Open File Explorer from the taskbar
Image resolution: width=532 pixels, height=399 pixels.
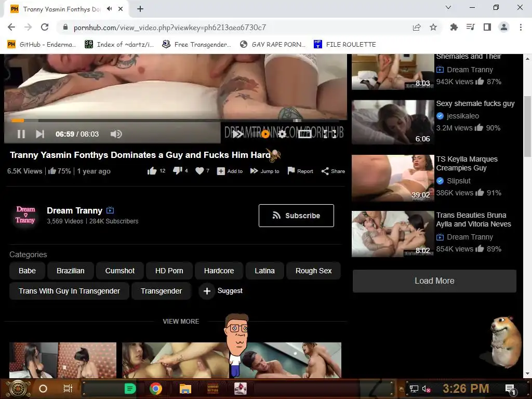(x=185, y=389)
